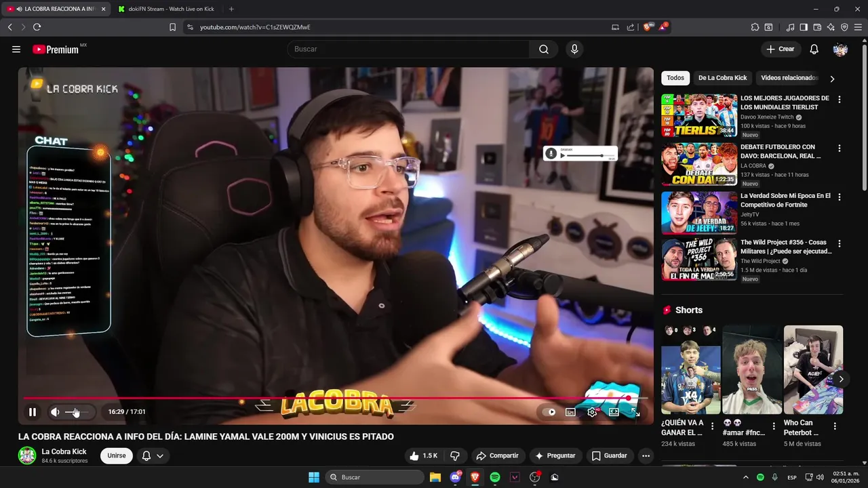
Task: Open options for La Verdad Sobre video
Action: pos(840,197)
